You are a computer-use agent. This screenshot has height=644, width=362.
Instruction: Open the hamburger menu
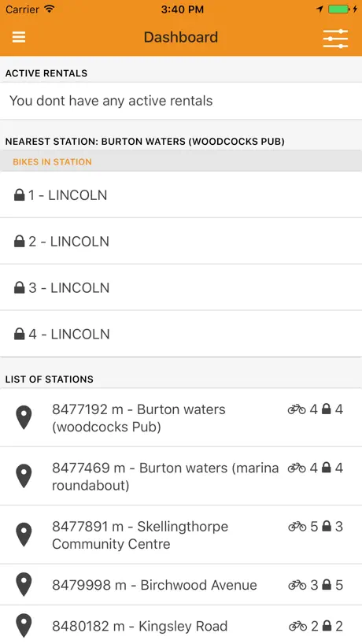click(19, 37)
